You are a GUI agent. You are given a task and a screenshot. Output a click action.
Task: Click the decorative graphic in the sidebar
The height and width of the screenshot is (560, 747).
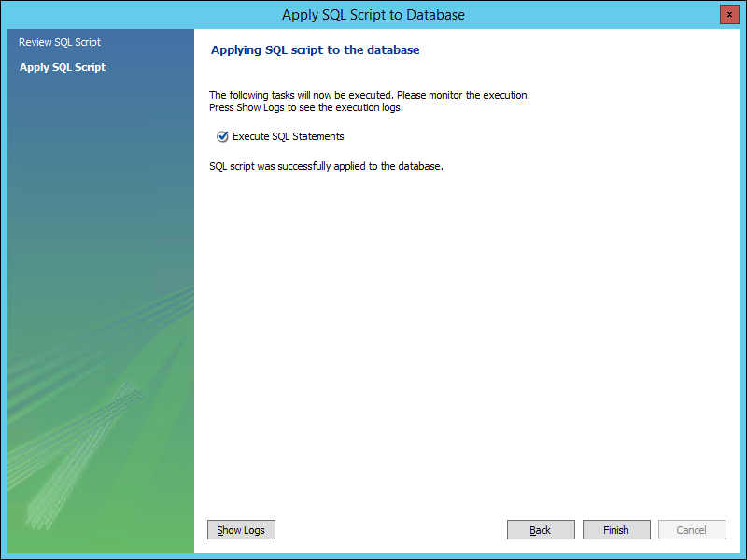(84, 439)
